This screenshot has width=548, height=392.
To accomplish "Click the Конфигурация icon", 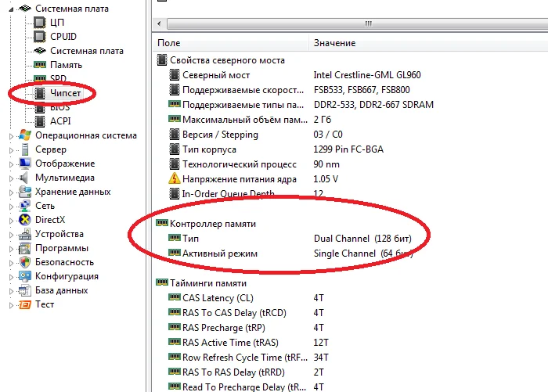I will (25, 276).
